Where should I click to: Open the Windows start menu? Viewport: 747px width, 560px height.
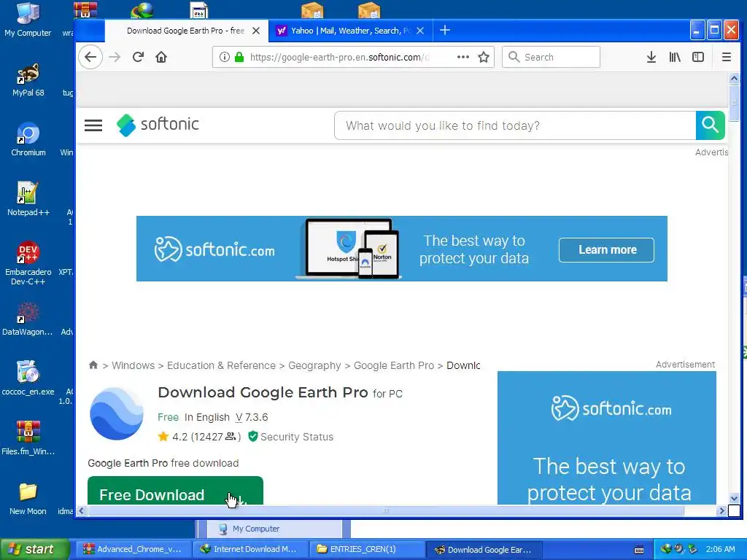coord(34,549)
